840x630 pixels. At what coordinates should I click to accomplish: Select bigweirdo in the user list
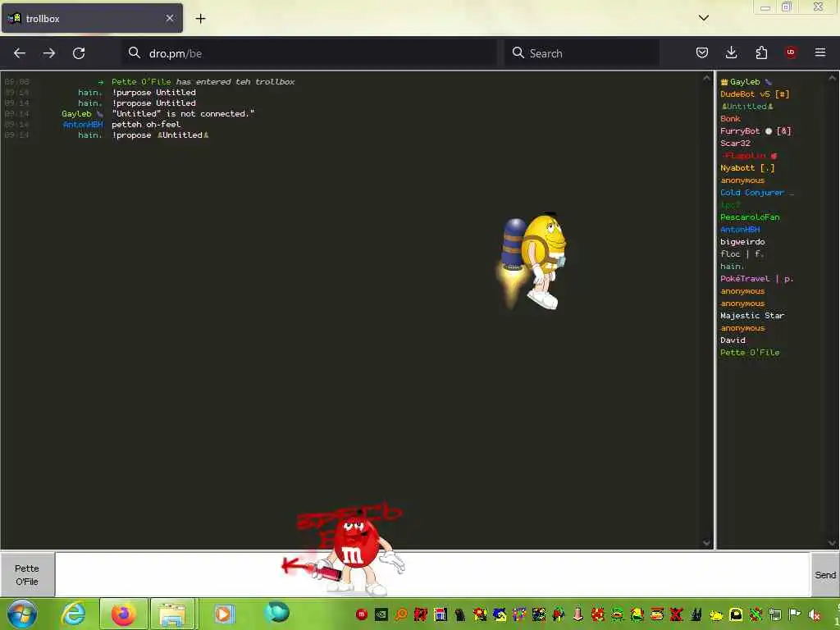[742, 242]
